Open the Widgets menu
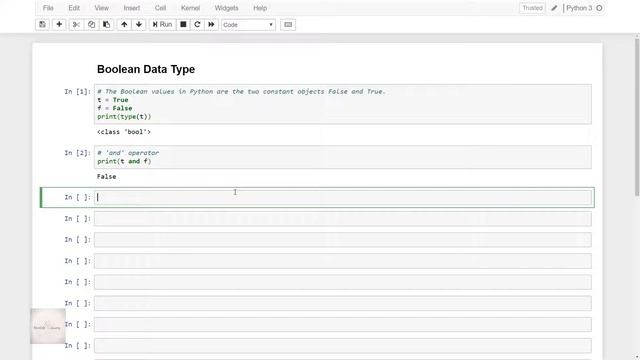The height and width of the screenshot is (360, 640). [227, 8]
